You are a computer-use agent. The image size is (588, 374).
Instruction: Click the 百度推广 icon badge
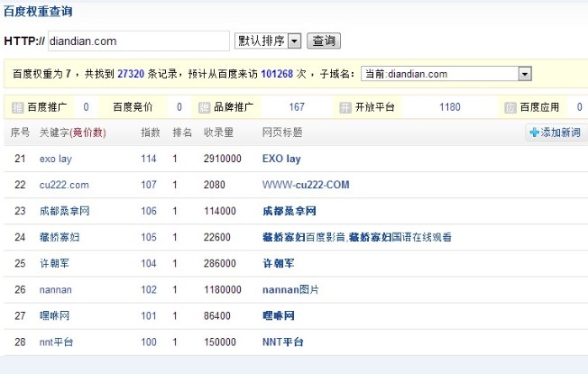18,107
